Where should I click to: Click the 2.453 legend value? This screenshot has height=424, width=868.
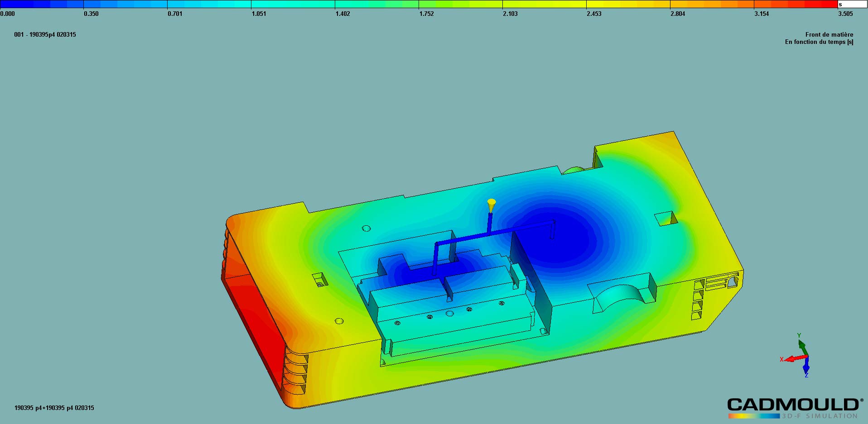[594, 14]
